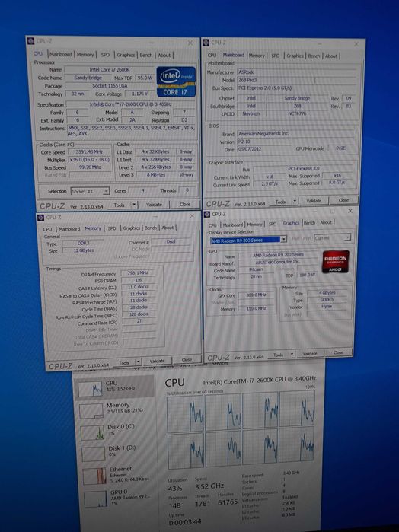This screenshot has width=399, height=532.
Task: Click CPU-Z title icon of Memory window
Action: coord(40,218)
